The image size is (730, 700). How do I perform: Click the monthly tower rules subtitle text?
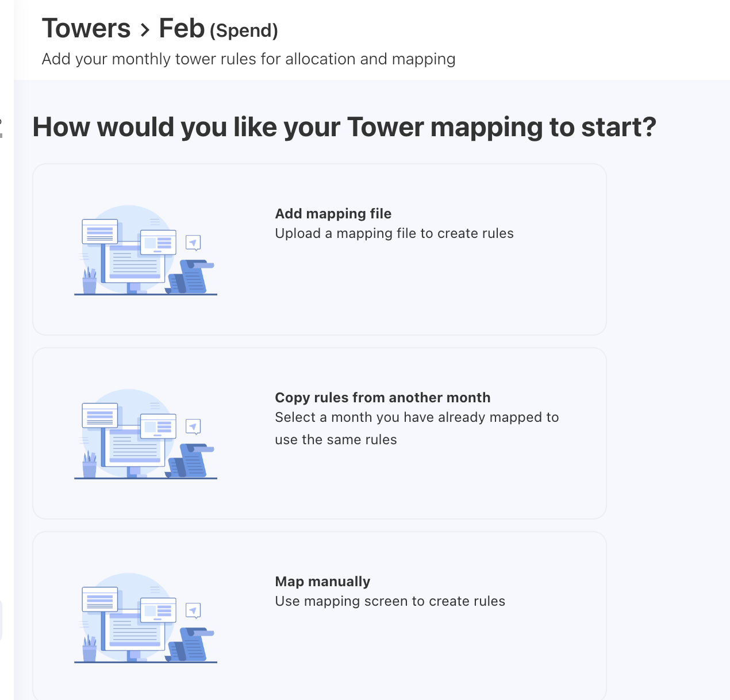248,59
